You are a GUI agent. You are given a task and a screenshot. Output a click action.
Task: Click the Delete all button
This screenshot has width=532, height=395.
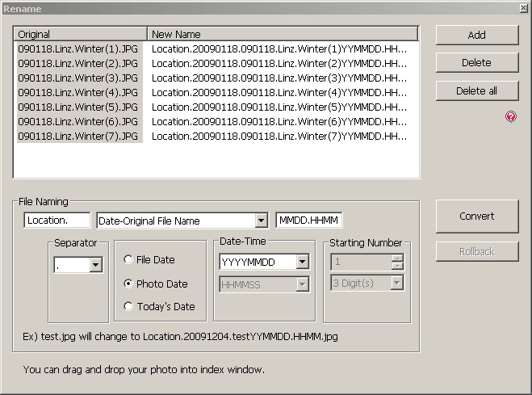476,90
